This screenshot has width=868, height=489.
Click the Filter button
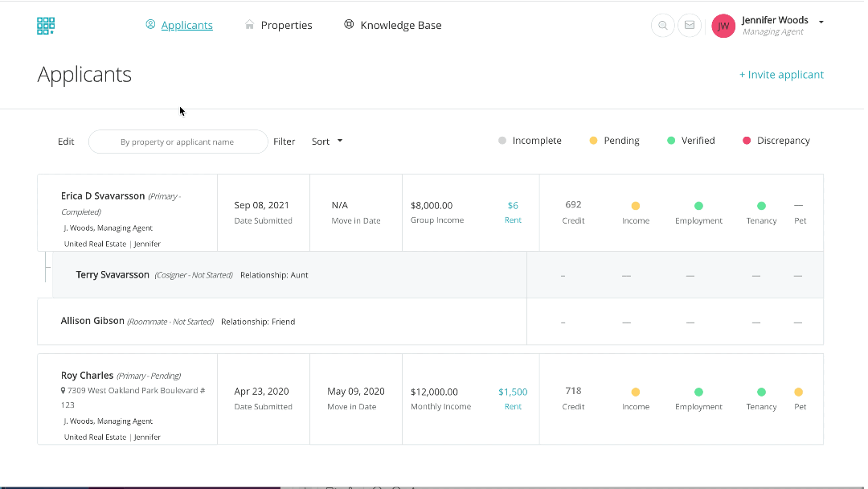click(x=284, y=142)
